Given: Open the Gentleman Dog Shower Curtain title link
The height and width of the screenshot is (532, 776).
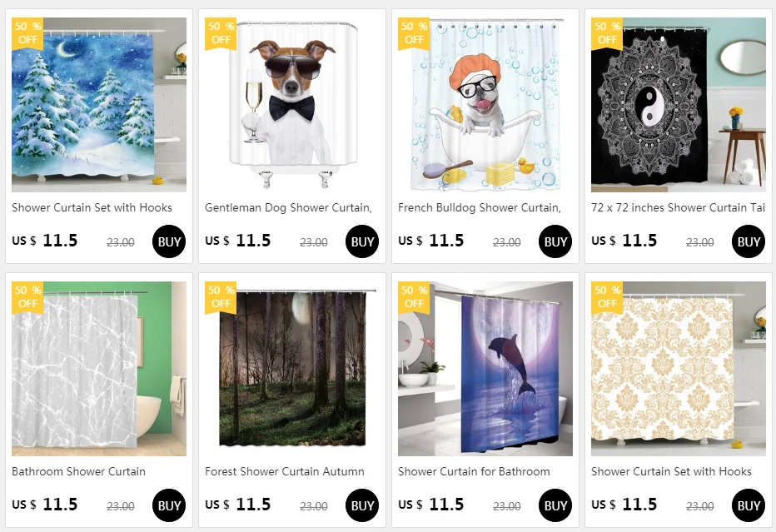Looking at the screenshot, I should click(x=289, y=208).
